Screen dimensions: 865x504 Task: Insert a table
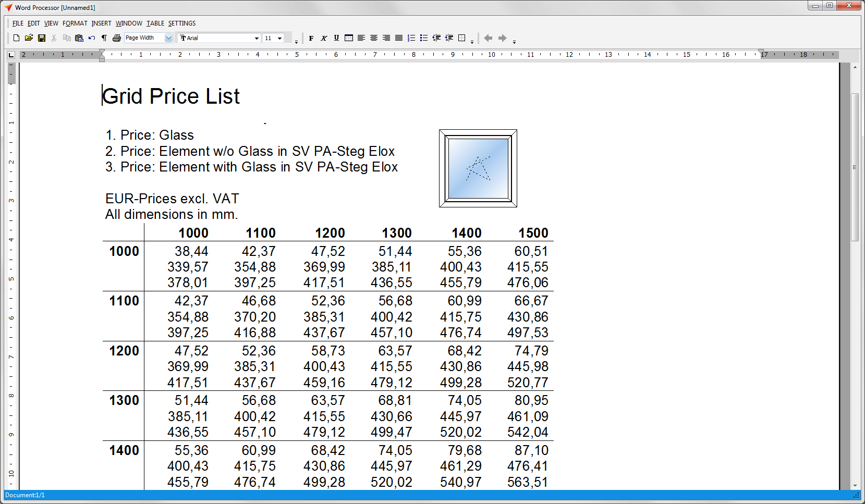(x=349, y=38)
